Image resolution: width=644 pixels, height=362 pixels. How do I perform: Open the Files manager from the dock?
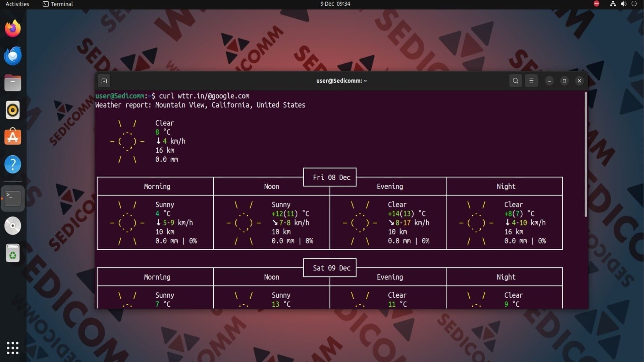point(13,83)
